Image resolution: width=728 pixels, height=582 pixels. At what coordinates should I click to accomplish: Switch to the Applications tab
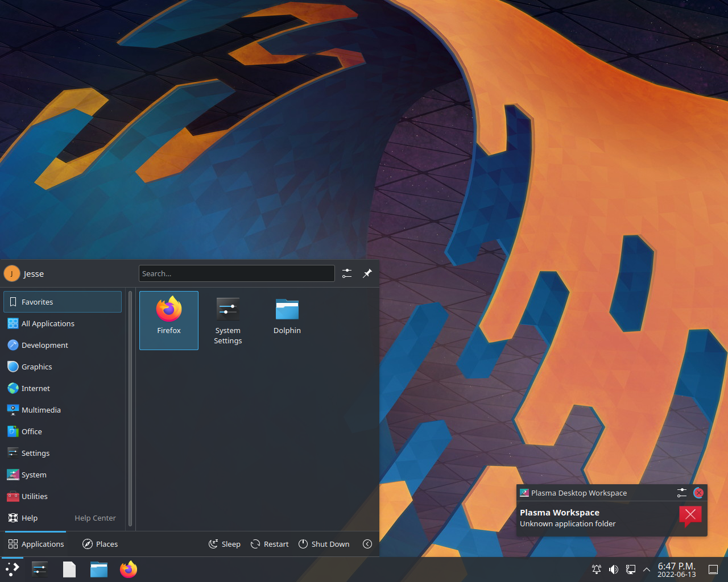point(36,544)
